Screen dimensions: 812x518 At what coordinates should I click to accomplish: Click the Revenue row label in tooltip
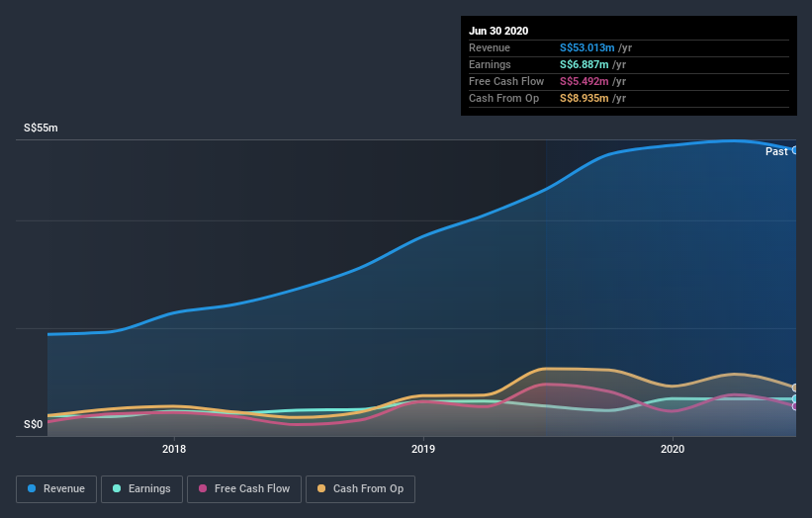[x=490, y=47]
